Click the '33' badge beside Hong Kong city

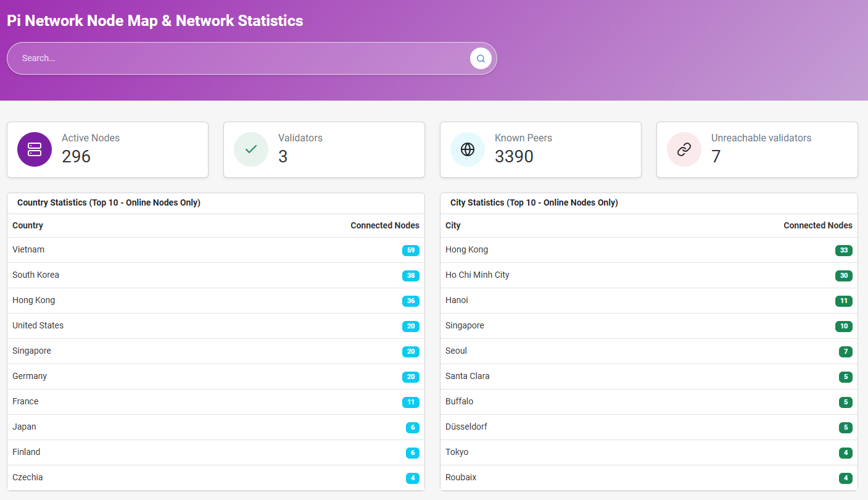pyautogui.click(x=844, y=250)
